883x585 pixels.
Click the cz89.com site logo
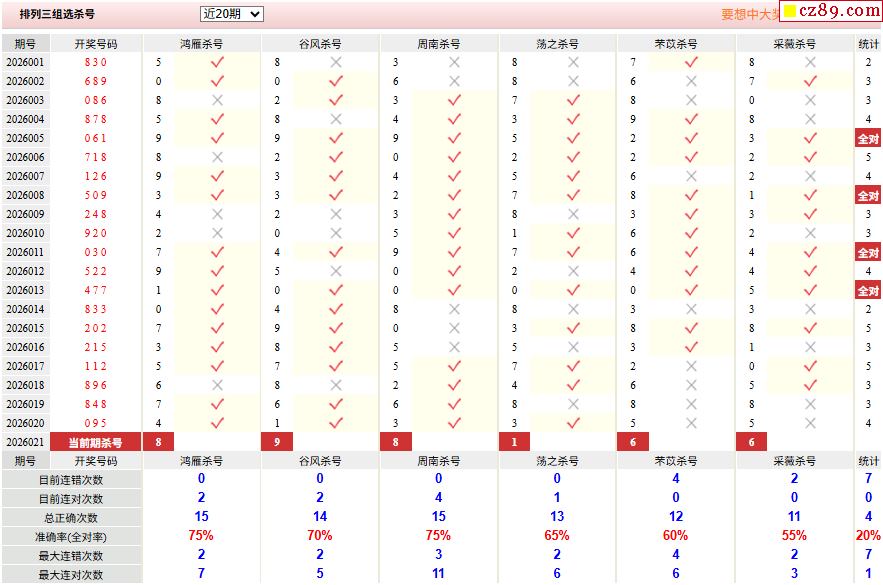pyautogui.click(x=831, y=11)
